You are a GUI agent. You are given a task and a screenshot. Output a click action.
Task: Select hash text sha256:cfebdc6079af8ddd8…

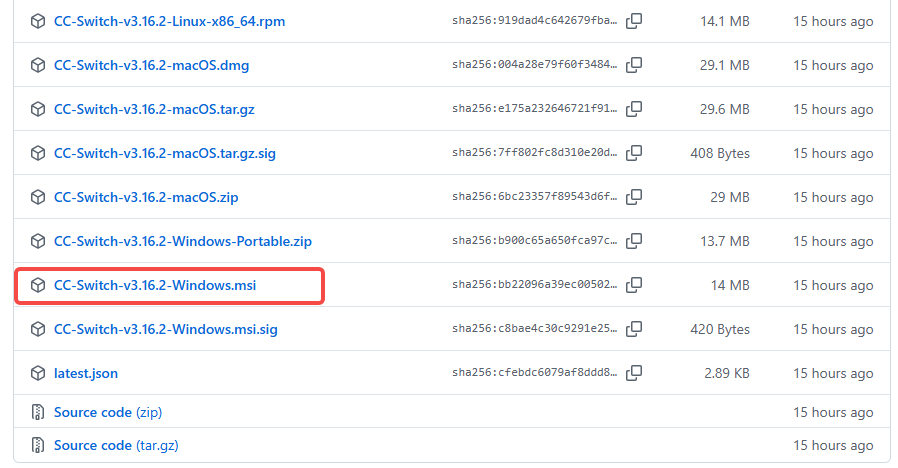coord(534,372)
